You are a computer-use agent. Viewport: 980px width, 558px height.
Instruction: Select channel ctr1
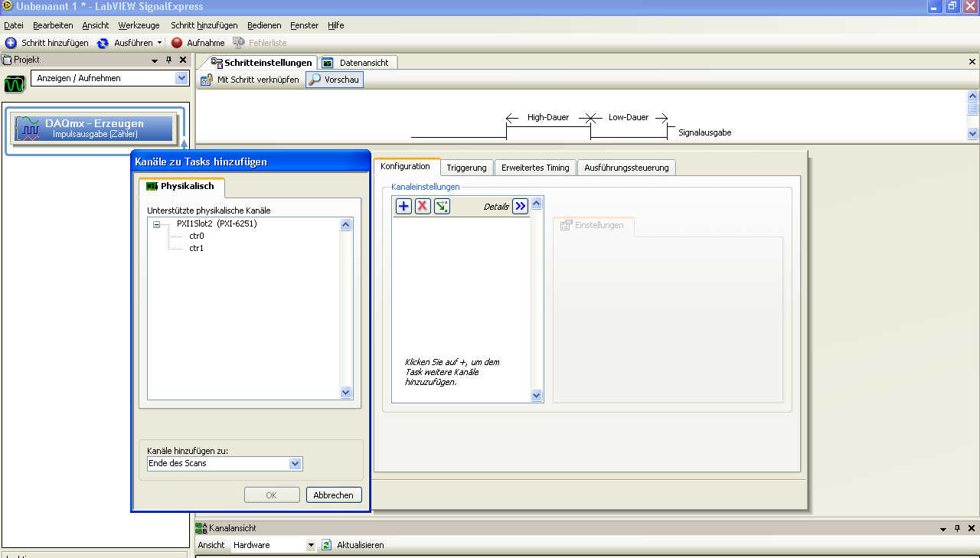pos(197,248)
